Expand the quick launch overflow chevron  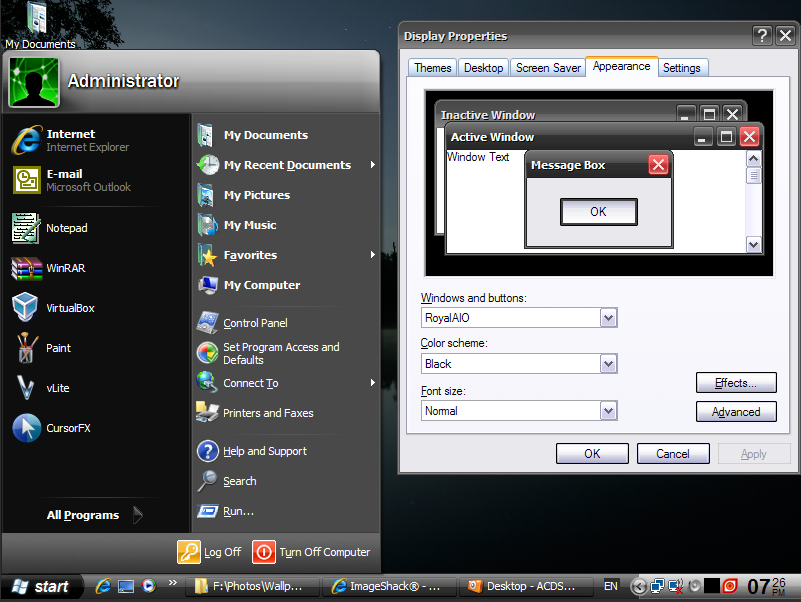pyautogui.click(x=173, y=582)
